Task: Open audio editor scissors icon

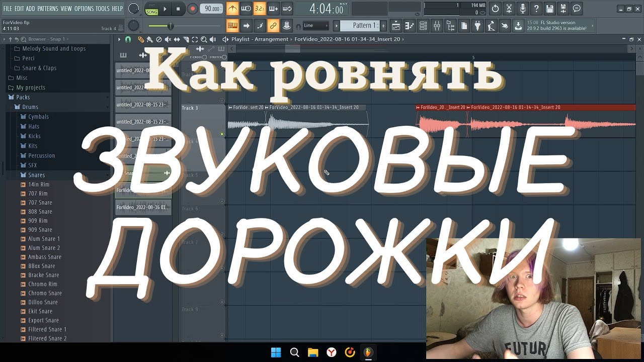Action: pos(509,9)
